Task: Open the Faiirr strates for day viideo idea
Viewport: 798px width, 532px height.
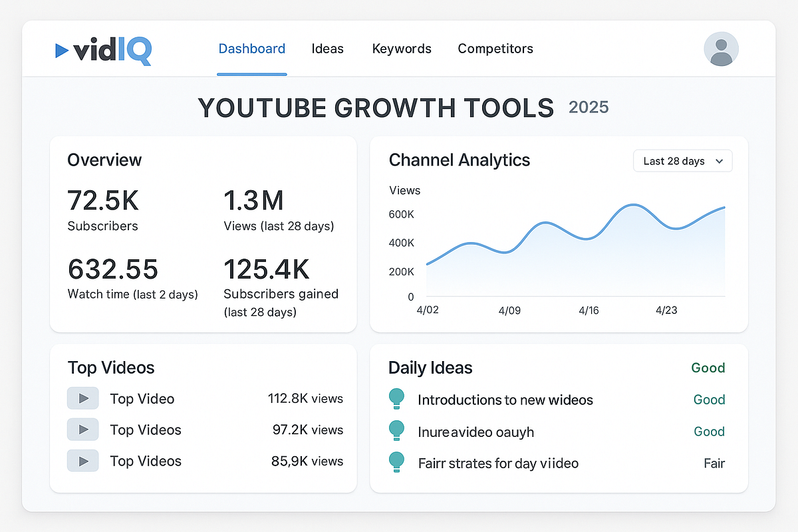Action: pyautogui.click(x=498, y=463)
